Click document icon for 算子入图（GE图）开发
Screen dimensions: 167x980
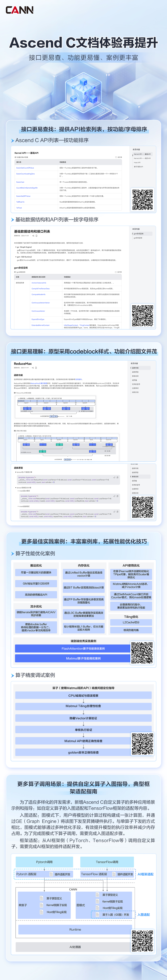click(x=98, y=915)
